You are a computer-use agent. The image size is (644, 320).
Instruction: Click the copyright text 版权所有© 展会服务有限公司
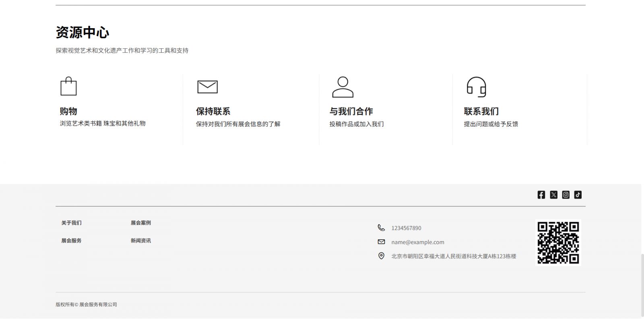coord(86,305)
